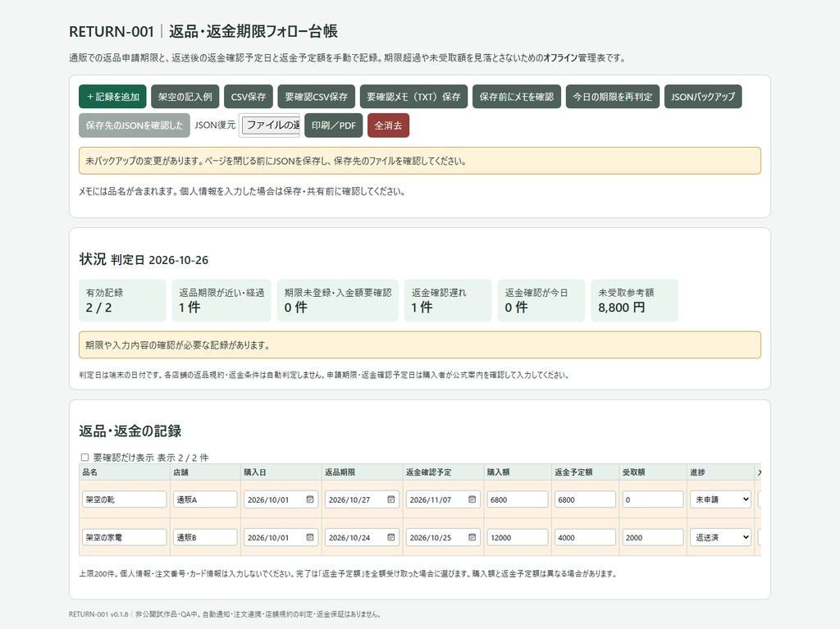The height and width of the screenshot is (629, 840).
Task: Click the 返品期限が近い・経過 card
Action: click(221, 301)
